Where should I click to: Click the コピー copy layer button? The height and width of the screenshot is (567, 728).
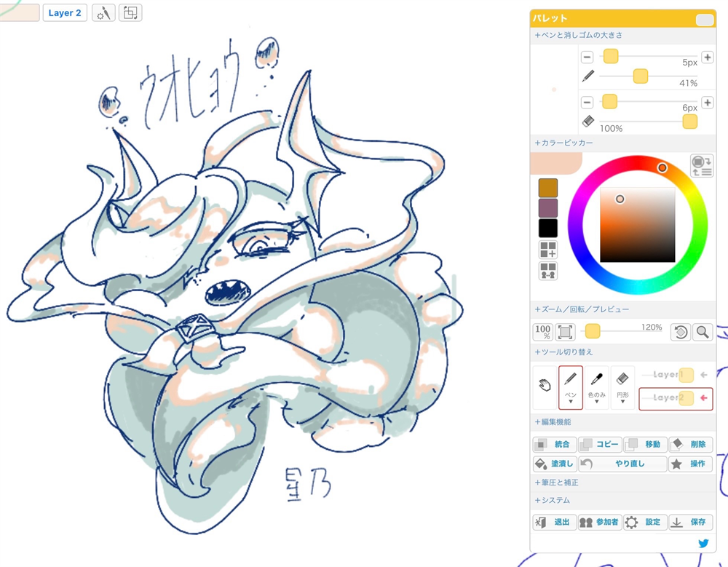600,445
